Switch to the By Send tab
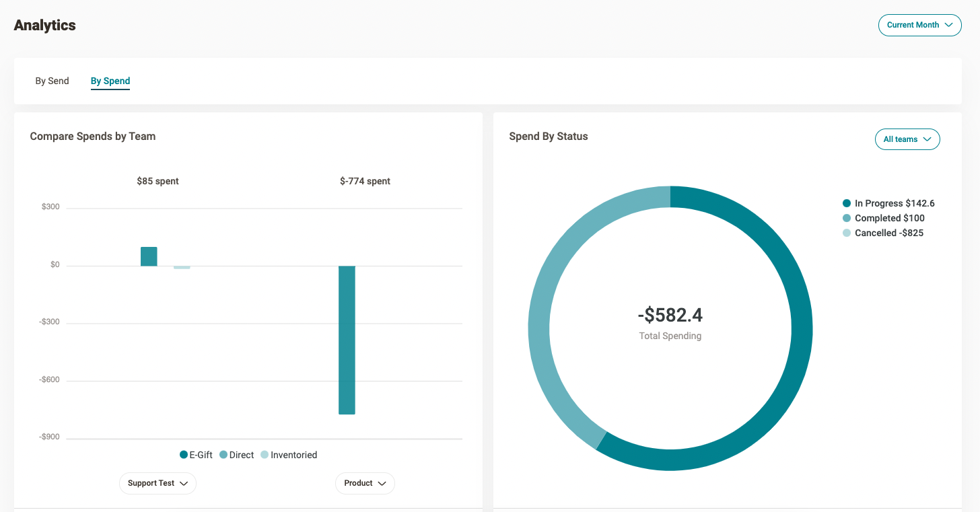The height and width of the screenshot is (512, 980). point(52,81)
